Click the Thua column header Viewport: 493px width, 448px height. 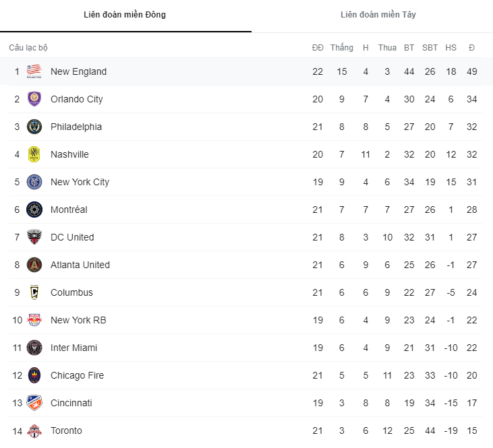click(x=387, y=48)
